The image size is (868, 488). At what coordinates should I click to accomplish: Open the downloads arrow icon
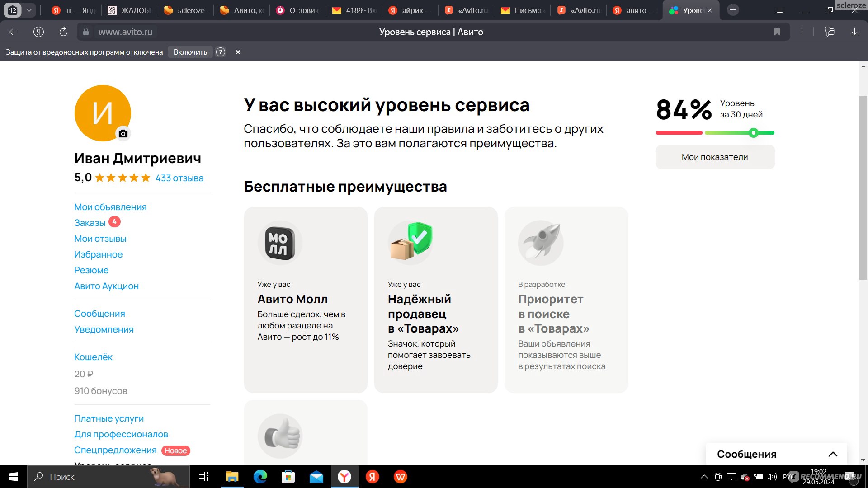pos(854,32)
